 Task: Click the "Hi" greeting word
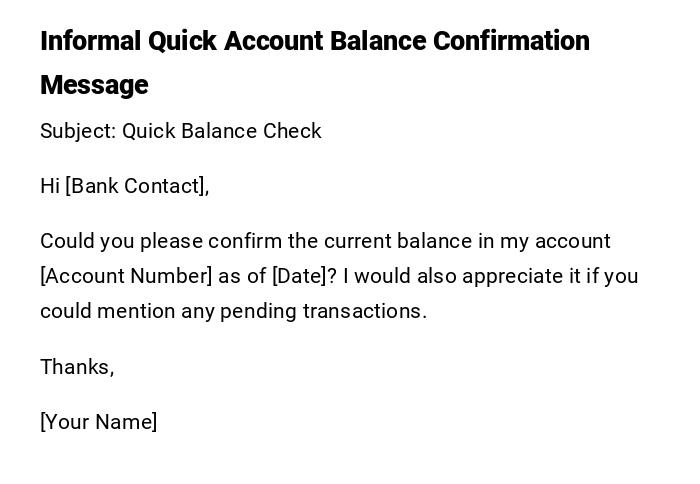click(50, 186)
